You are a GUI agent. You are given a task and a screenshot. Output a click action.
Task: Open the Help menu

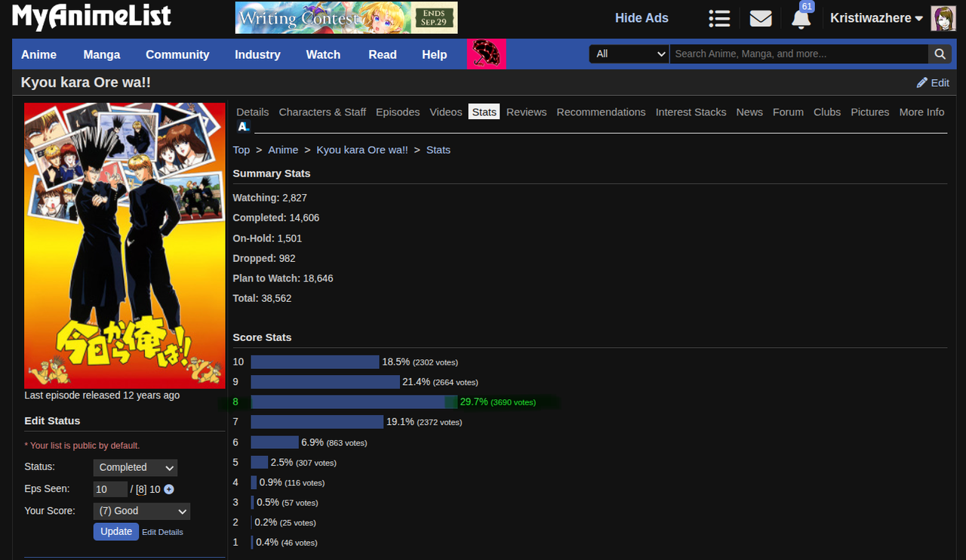[x=434, y=54]
